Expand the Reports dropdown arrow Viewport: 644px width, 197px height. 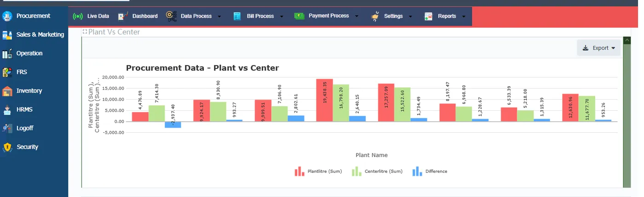click(464, 17)
